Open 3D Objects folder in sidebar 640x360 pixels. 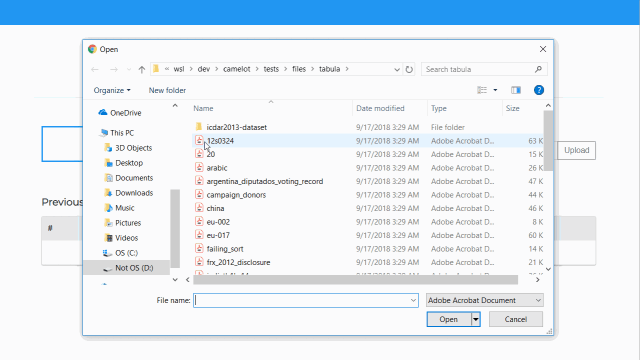129,148
